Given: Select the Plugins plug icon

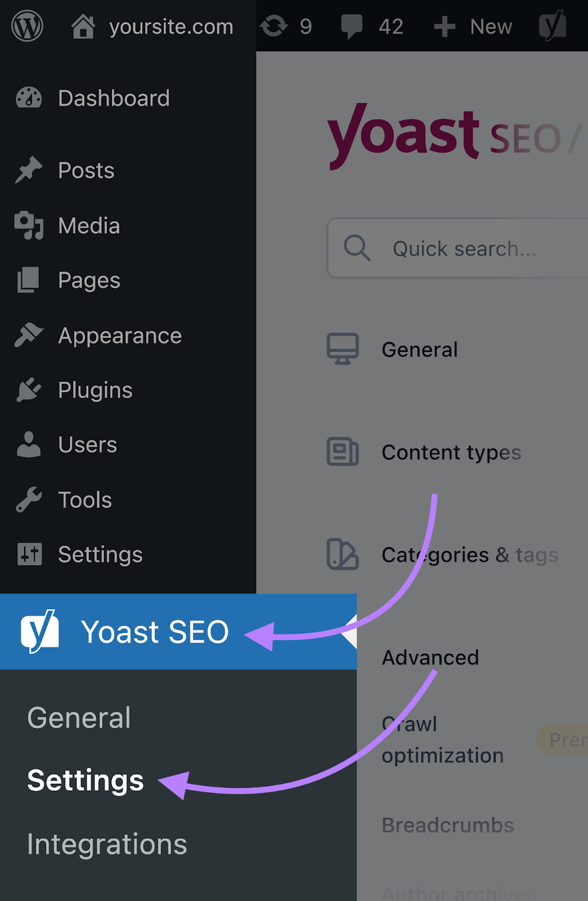Looking at the screenshot, I should (x=28, y=389).
